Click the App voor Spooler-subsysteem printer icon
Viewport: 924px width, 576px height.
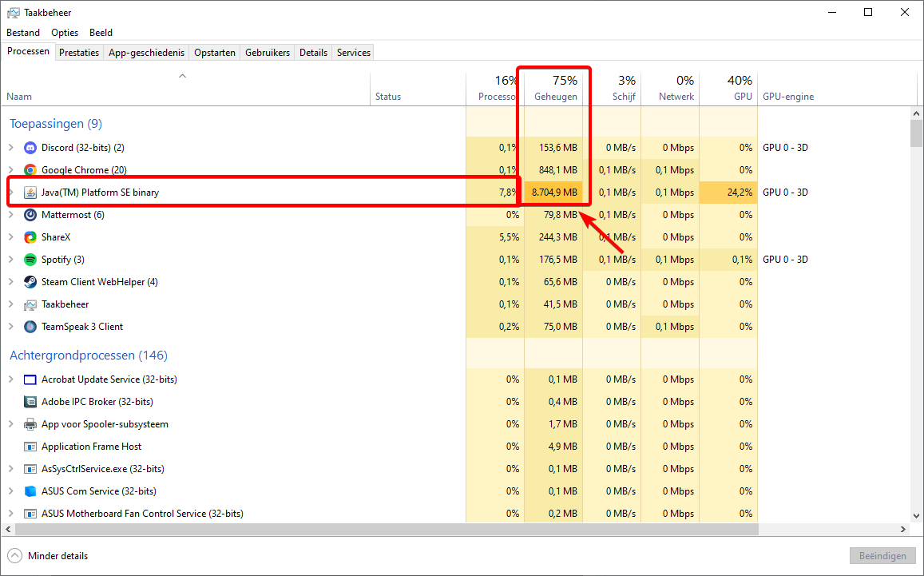click(30, 424)
